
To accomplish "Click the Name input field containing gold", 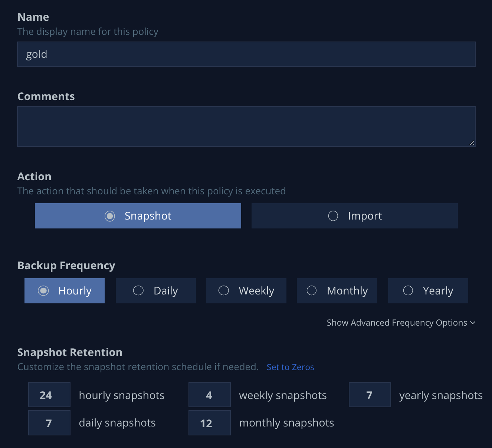I will pos(246,54).
